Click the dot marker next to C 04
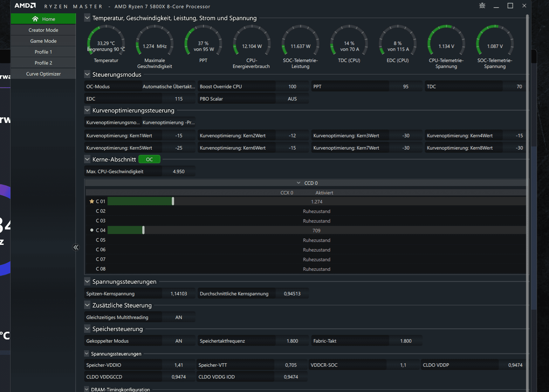Viewport: 549px width, 392px height. click(92, 230)
